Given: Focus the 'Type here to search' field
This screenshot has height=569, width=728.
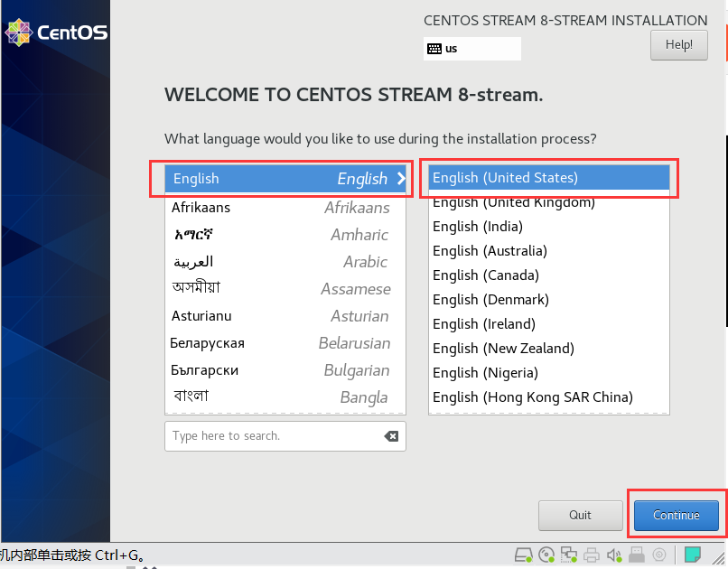Looking at the screenshot, I should [x=285, y=436].
